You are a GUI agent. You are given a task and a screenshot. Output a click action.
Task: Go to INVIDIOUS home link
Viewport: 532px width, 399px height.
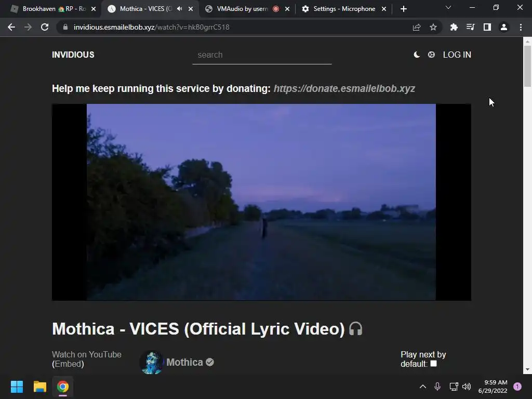[x=73, y=55]
